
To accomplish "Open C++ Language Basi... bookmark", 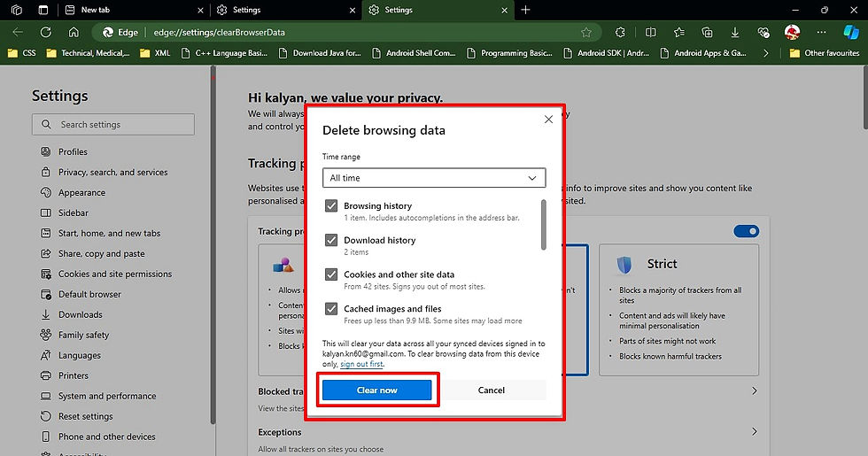I will coord(224,53).
